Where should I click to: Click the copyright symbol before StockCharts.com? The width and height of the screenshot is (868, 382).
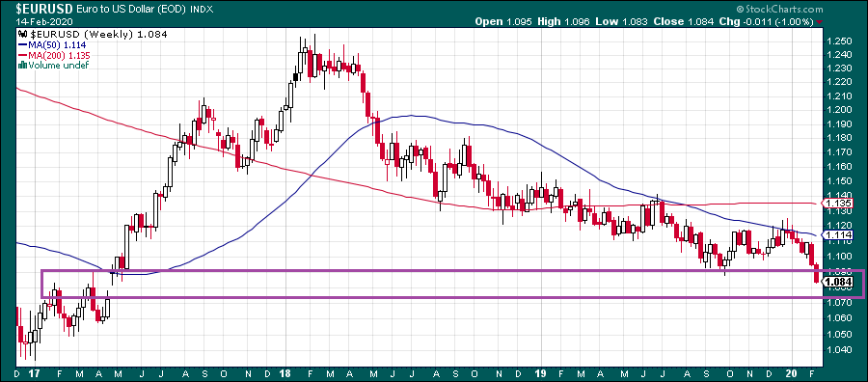pyautogui.click(x=740, y=9)
